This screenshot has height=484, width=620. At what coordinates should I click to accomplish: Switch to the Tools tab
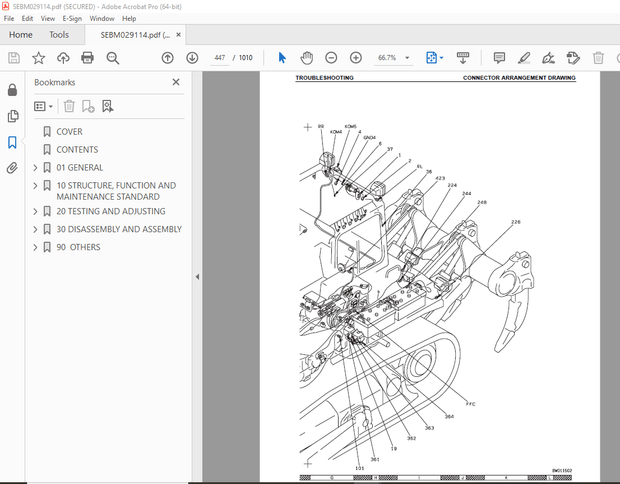pos(59,35)
